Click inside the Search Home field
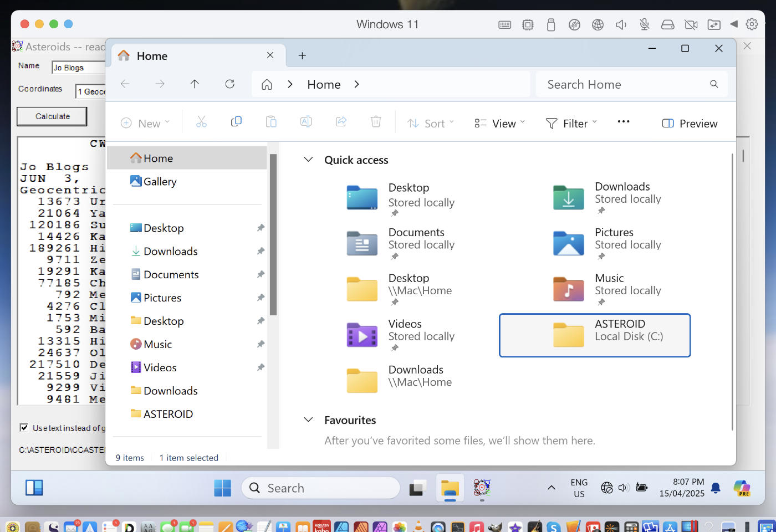 coord(610,84)
